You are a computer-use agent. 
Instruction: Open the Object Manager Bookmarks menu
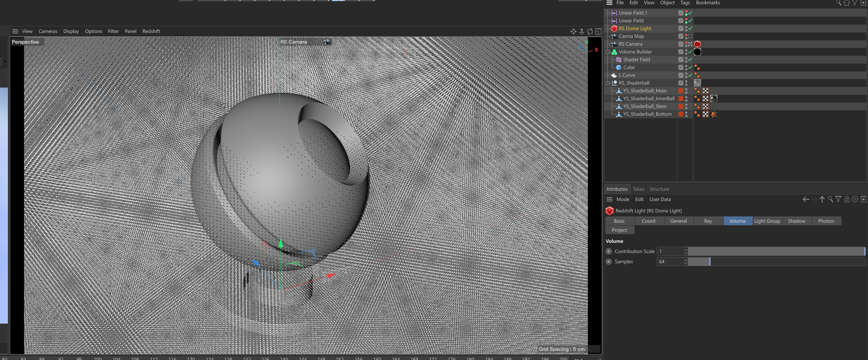pyautogui.click(x=707, y=3)
